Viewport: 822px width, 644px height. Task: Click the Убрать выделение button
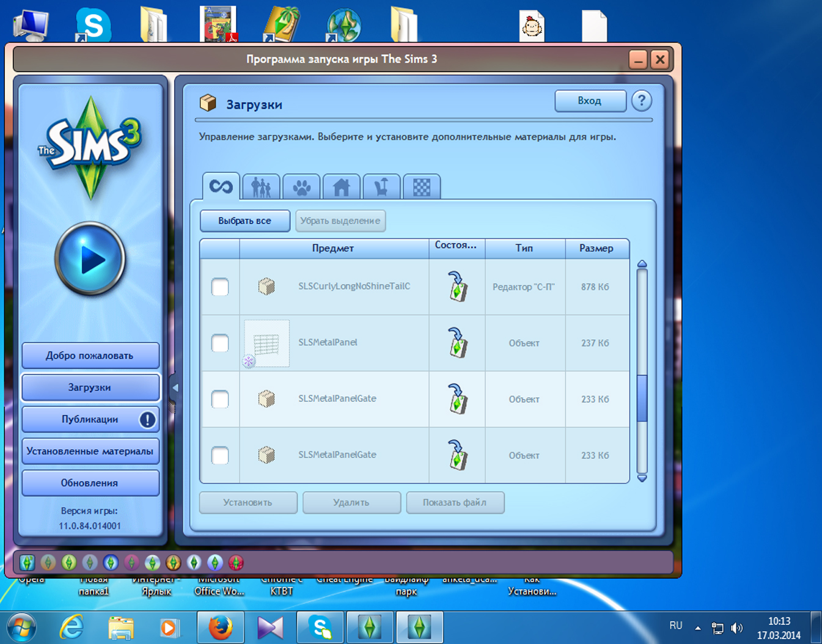tap(340, 221)
